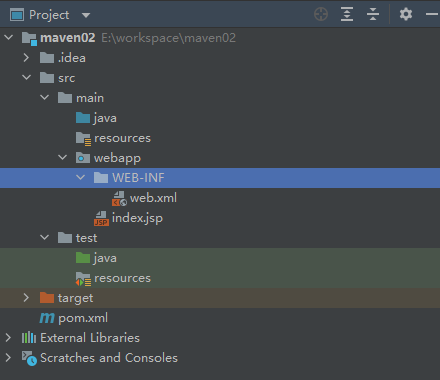Hide the Project tool window
440x380 pixels.
pyautogui.click(x=432, y=14)
